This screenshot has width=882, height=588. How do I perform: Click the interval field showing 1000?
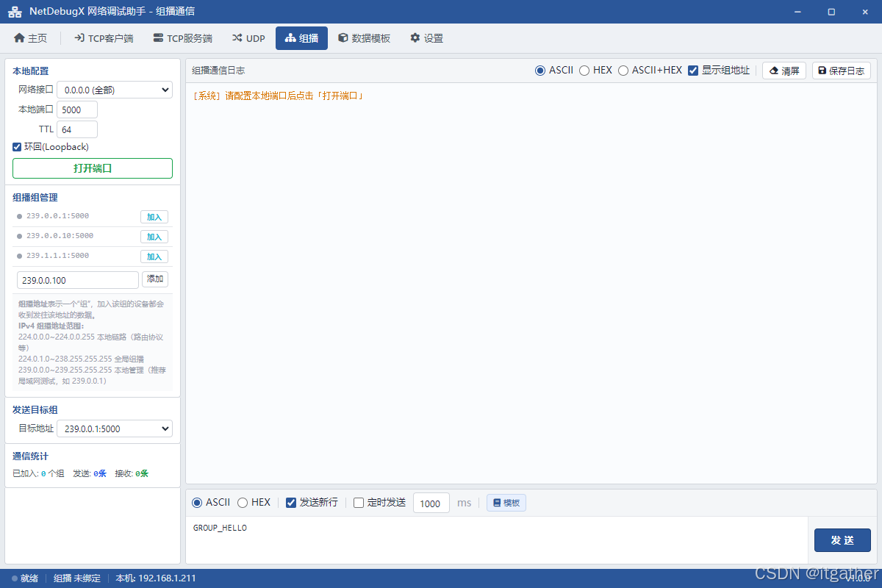(x=431, y=503)
